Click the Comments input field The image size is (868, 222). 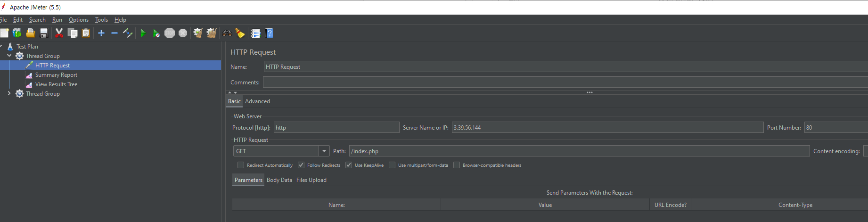click(565, 82)
